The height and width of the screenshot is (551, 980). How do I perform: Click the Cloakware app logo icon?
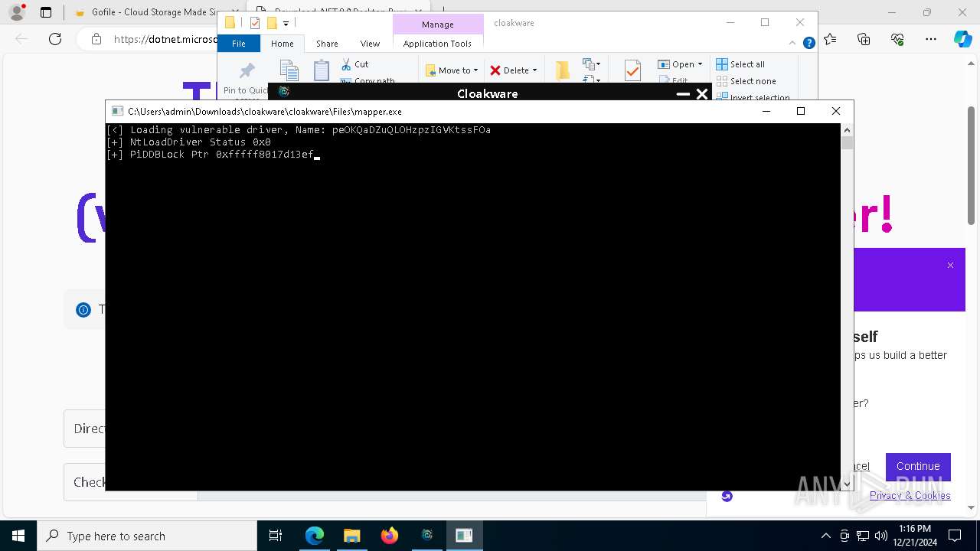(284, 92)
